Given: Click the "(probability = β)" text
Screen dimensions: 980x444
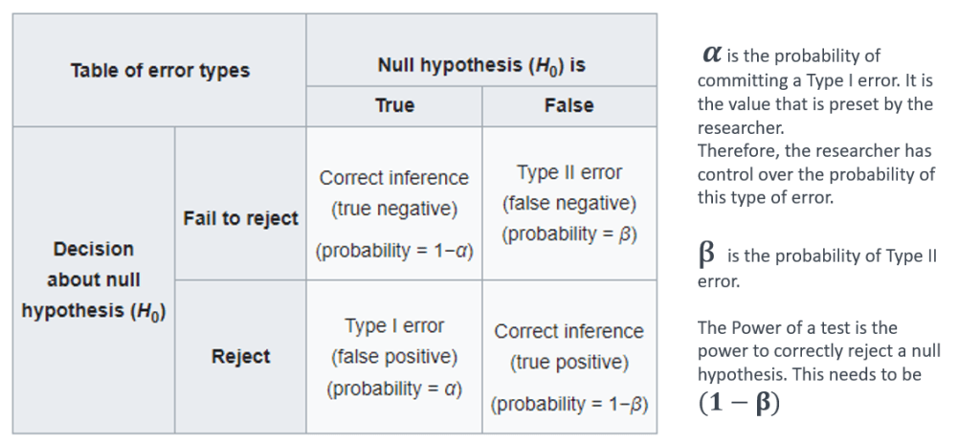Looking at the screenshot, I should [568, 234].
